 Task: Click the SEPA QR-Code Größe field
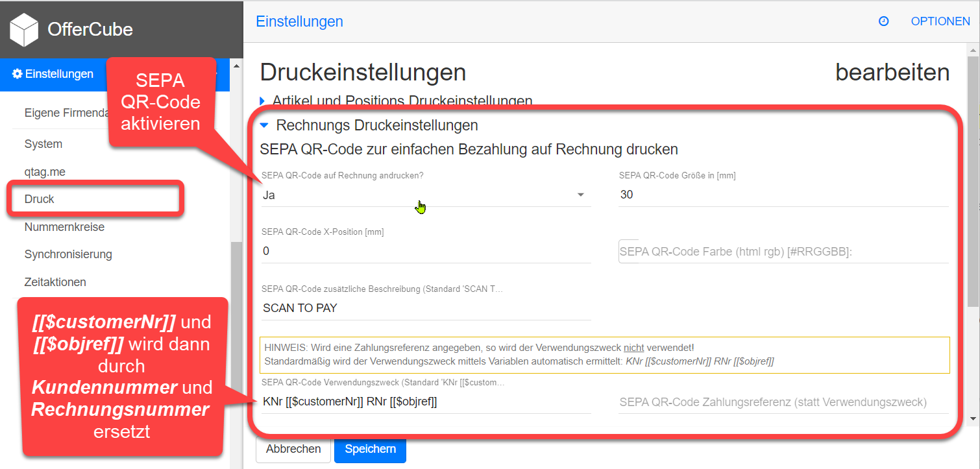pyautogui.click(x=783, y=195)
